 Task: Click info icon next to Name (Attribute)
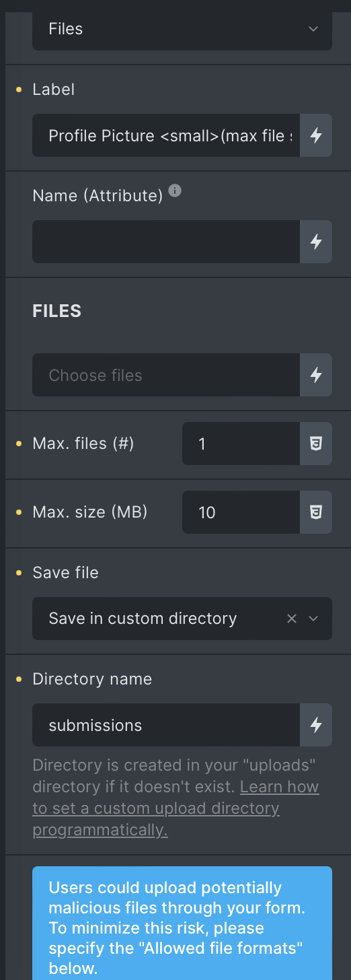click(x=175, y=191)
